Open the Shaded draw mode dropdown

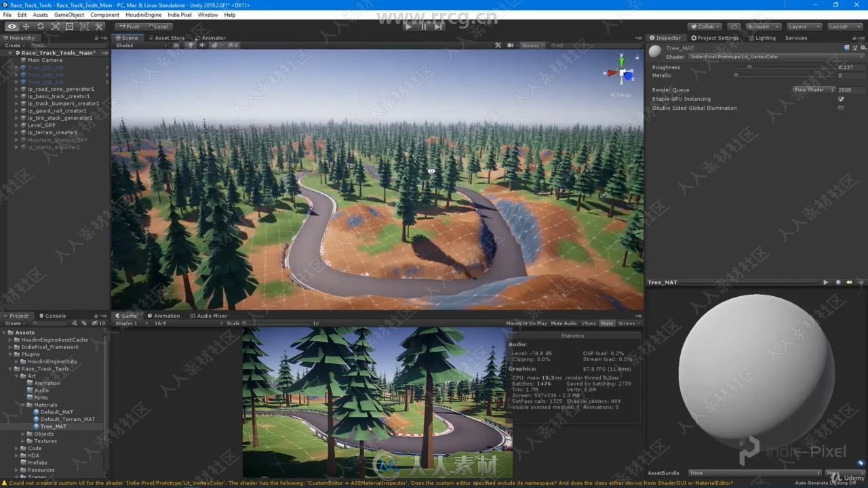click(x=140, y=45)
